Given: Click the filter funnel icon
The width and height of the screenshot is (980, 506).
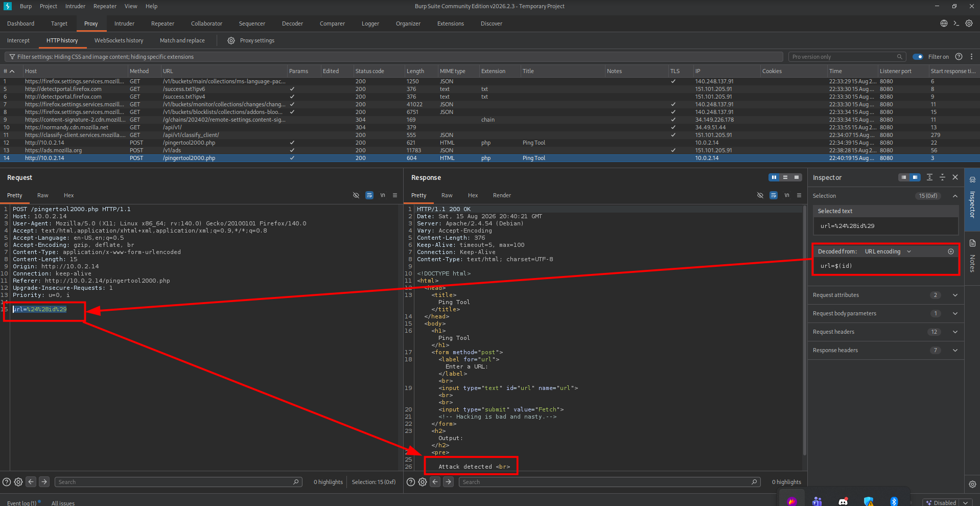Looking at the screenshot, I should point(12,57).
